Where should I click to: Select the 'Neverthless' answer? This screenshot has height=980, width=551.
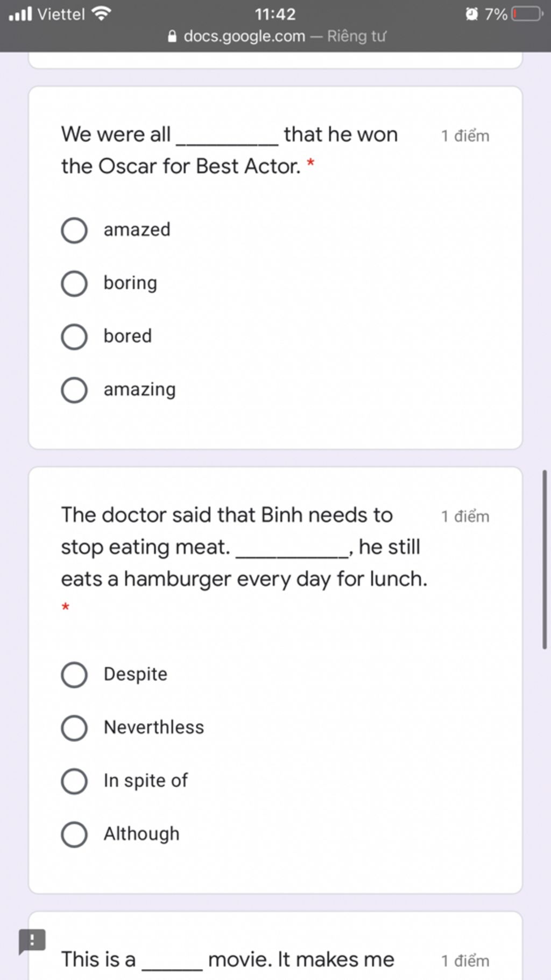[74, 728]
